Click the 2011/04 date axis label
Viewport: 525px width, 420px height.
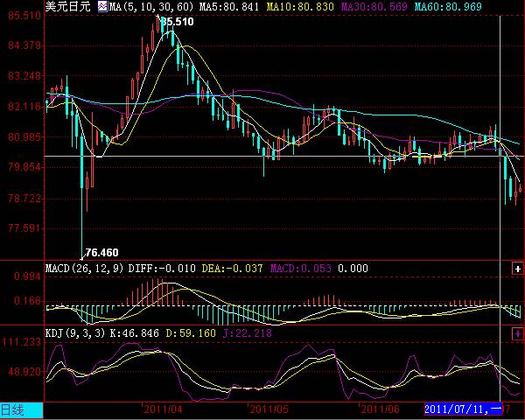pyautogui.click(x=163, y=409)
